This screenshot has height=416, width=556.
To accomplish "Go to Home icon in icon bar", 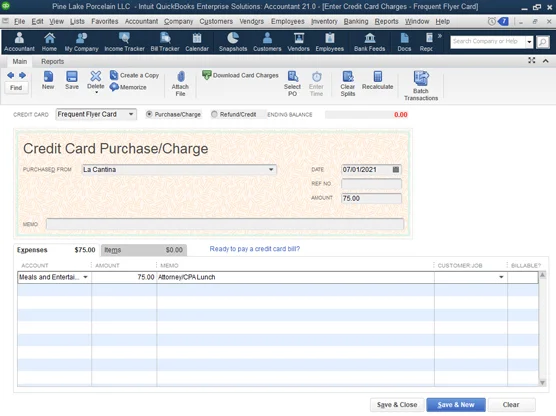I will (49, 42).
